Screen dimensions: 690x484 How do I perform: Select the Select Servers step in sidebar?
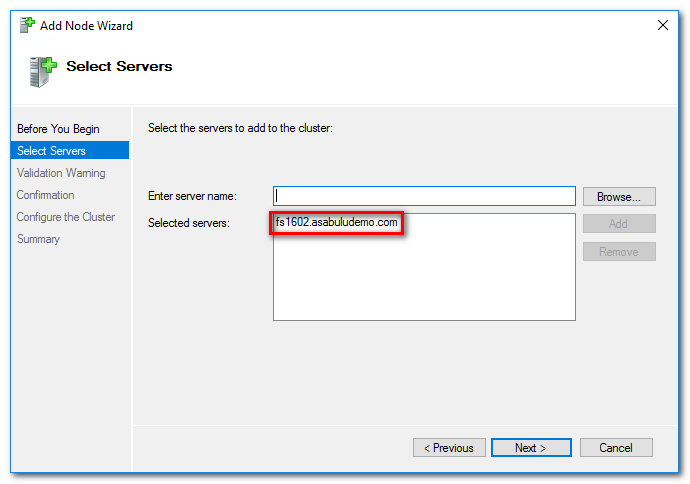[x=70, y=150]
